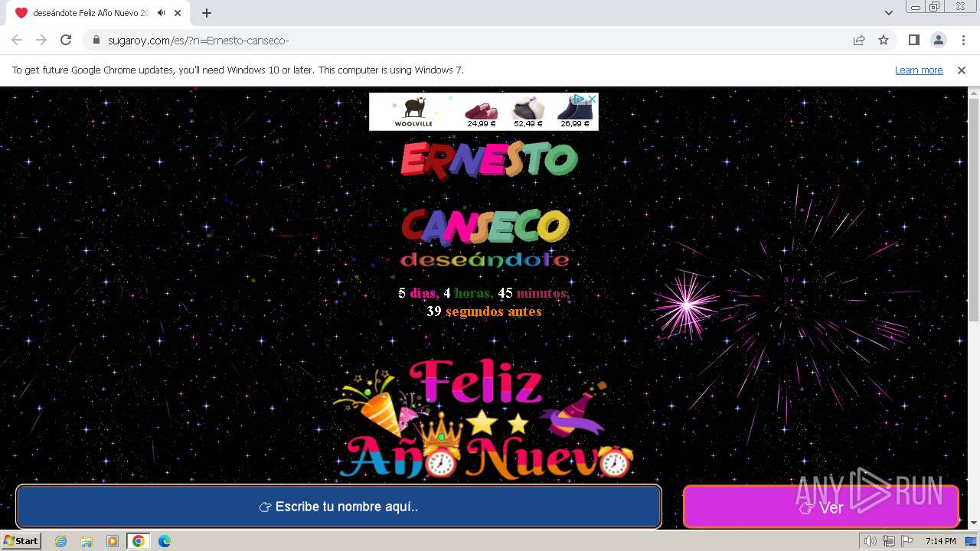Screen dimensions: 980x551
Task: Launch Internet Explorer from the taskbar
Action: [x=60, y=541]
